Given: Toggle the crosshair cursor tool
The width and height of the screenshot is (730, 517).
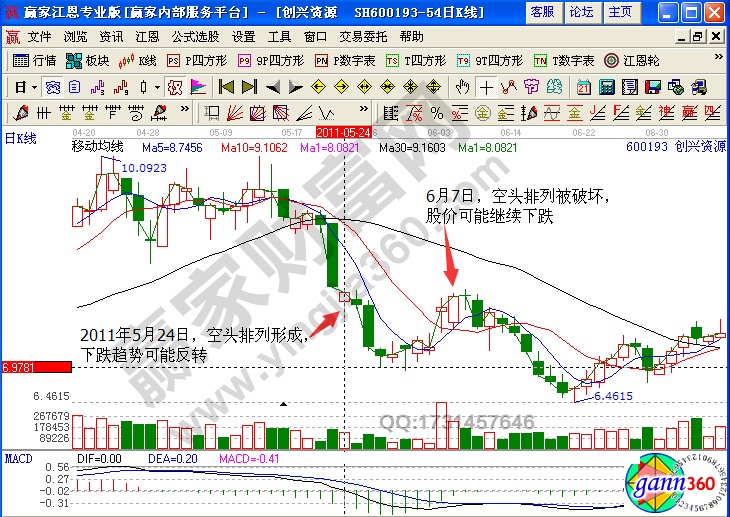Looking at the screenshot, I should coord(486,87).
